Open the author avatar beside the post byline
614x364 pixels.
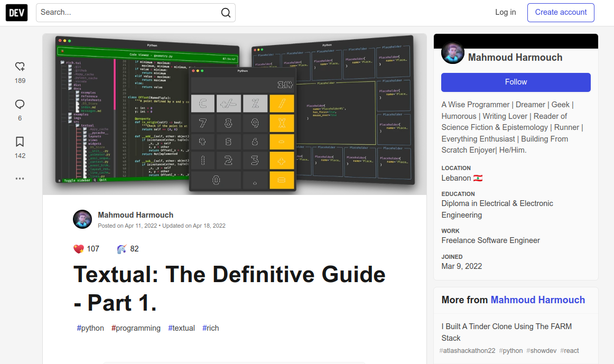(82, 219)
